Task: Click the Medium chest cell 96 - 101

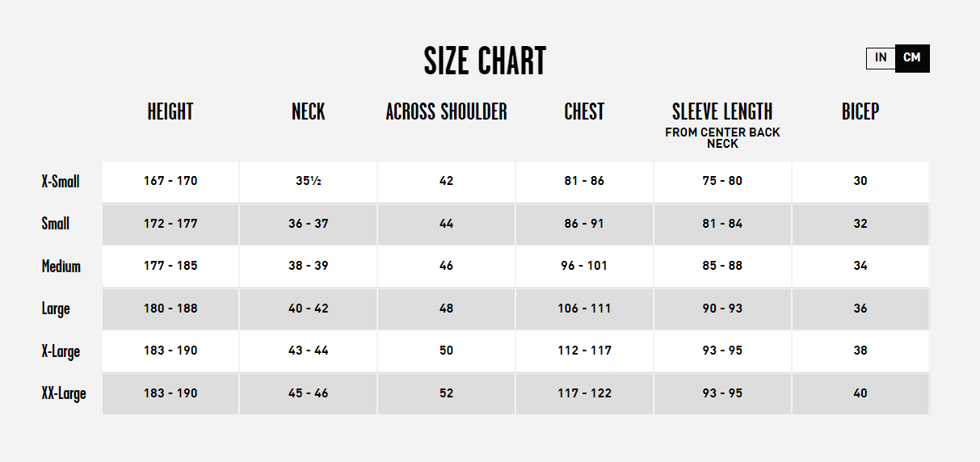Action: (x=584, y=266)
